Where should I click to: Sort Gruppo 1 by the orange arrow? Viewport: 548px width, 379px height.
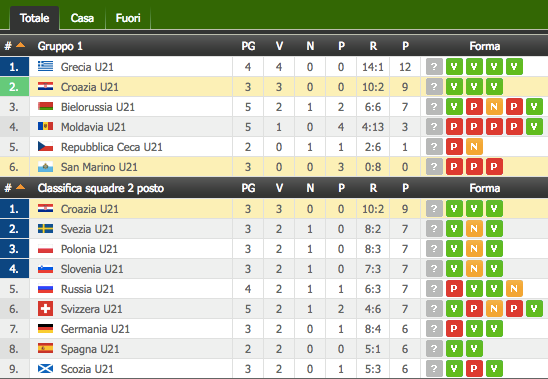tap(21, 45)
